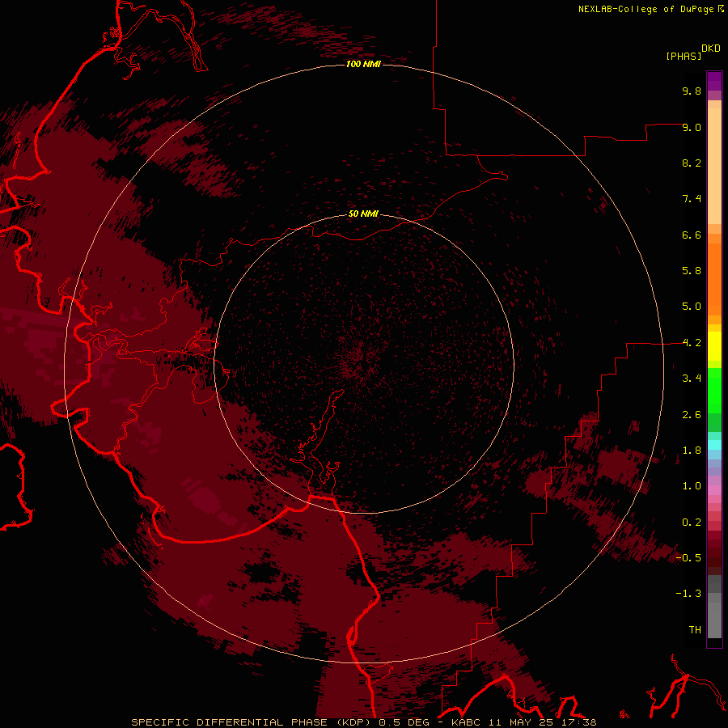728x728 pixels.
Task: Click the KABC radar site identifier
Action: pyautogui.click(x=467, y=722)
